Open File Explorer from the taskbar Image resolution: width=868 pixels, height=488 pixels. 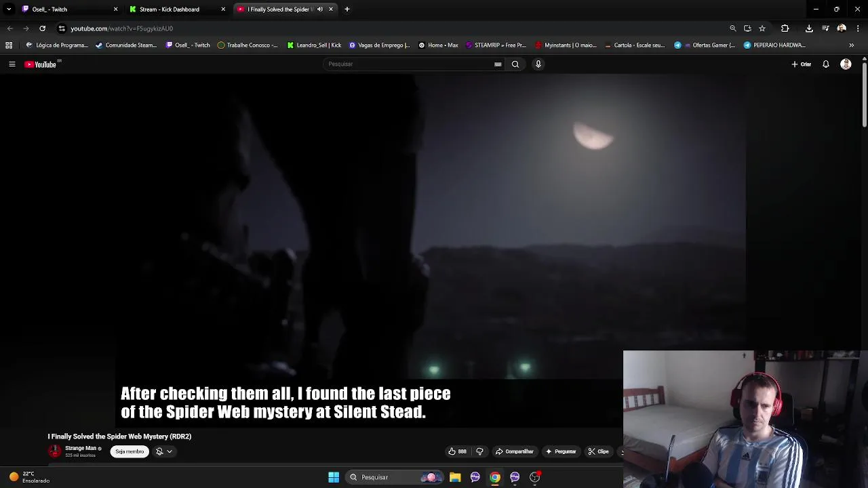(x=455, y=477)
